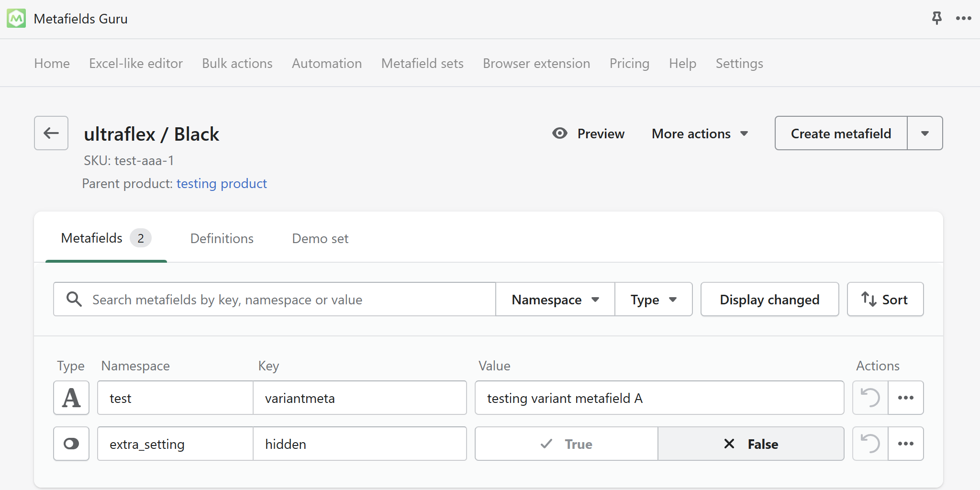Go back using the left arrow button
Screen dimensions: 980x490
tap(51, 133)
